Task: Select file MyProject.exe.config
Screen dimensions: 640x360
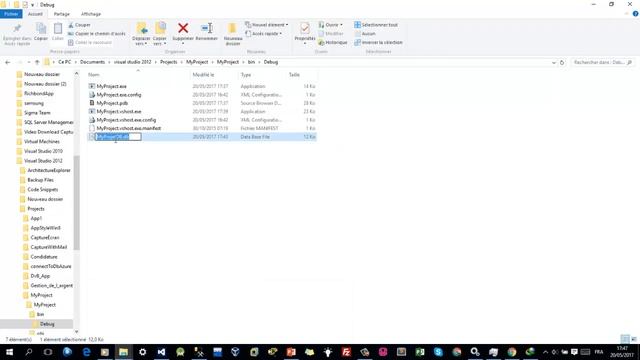Action: (119, 95)
